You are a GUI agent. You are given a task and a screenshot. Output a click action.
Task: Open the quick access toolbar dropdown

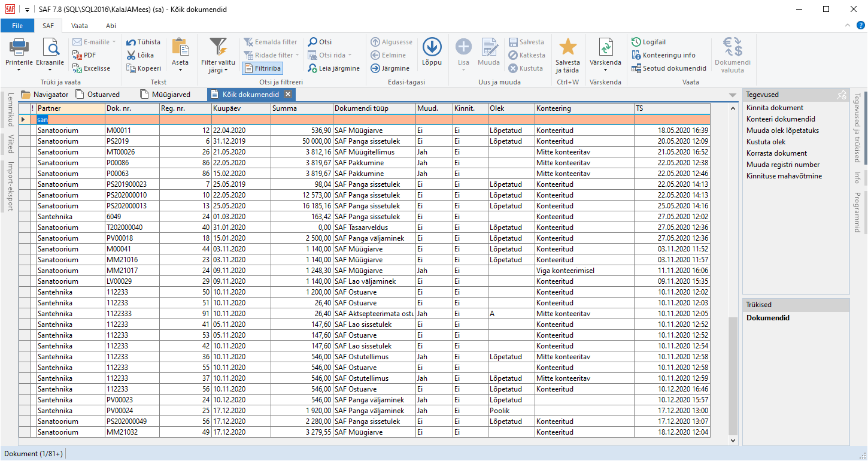tap(27, 10)
